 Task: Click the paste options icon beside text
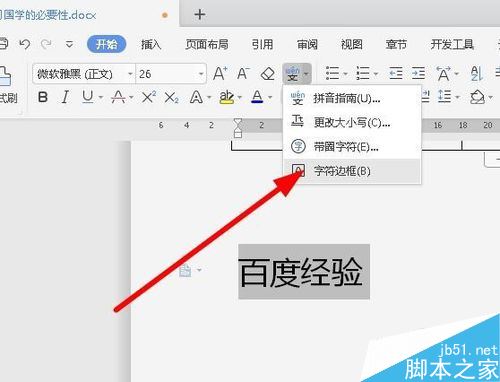coord(185,270)
